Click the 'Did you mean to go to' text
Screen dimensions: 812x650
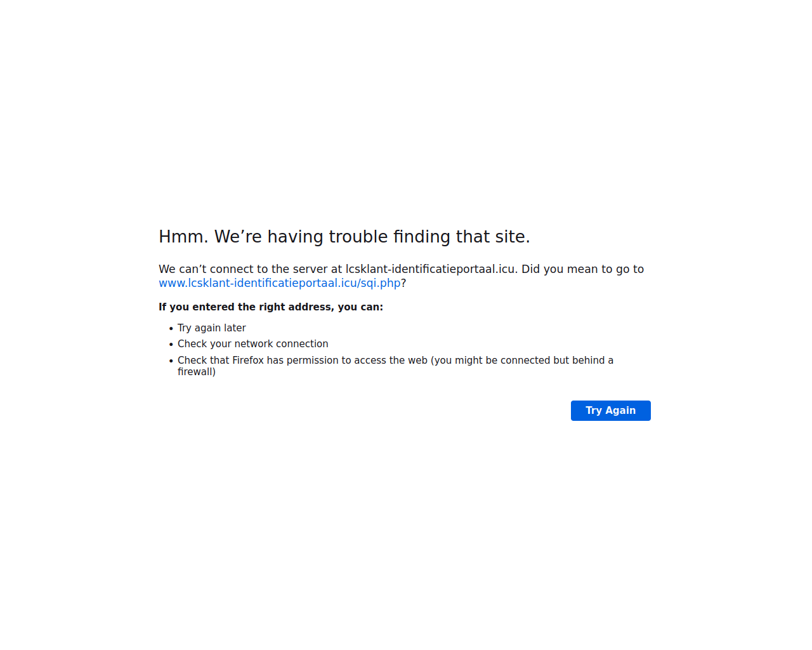coord(582,269)
